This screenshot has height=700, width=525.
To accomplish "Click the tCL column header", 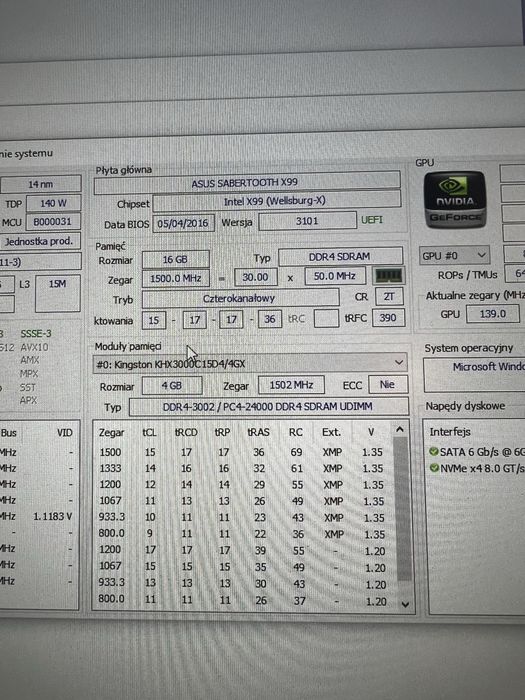I will point(149,433).
